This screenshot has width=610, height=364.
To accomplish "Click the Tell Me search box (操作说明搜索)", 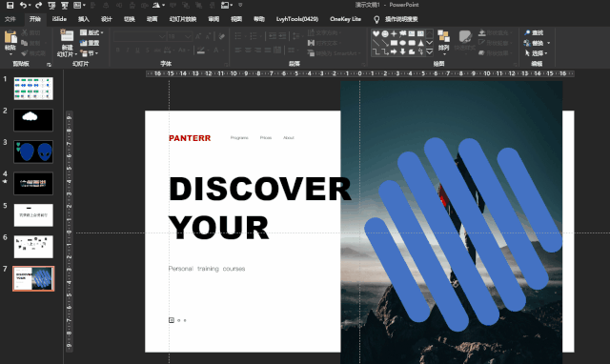I will (401, 19).
